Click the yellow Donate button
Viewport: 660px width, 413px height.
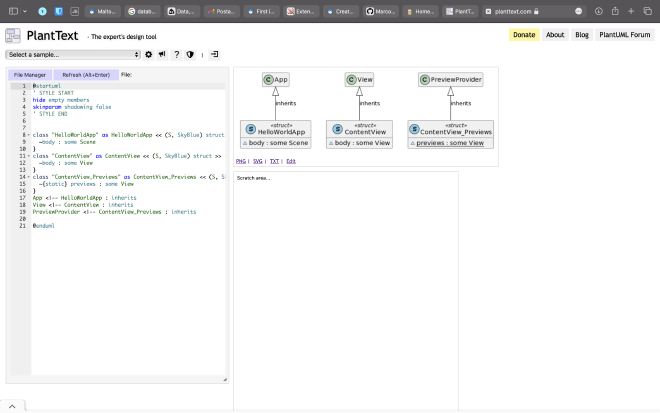524,35
